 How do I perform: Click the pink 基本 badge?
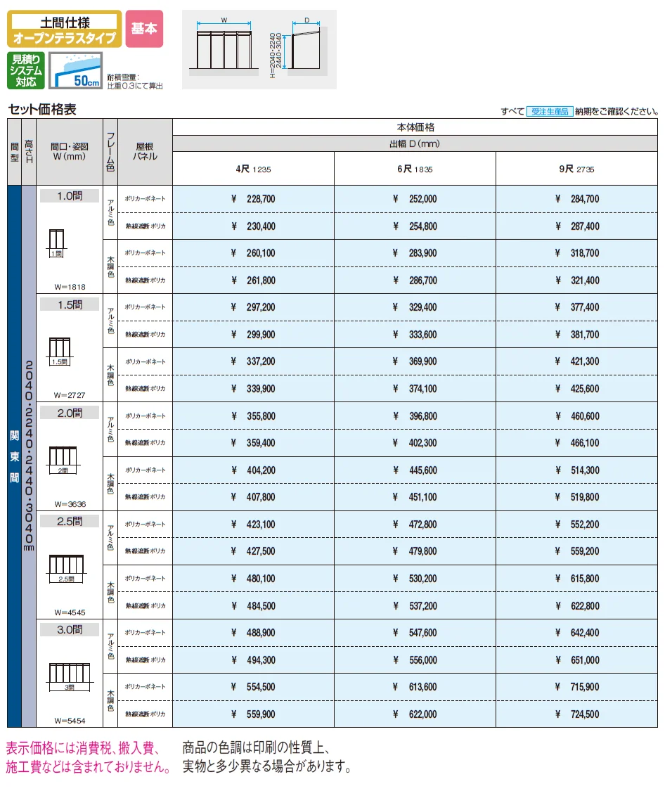(144, 29)
